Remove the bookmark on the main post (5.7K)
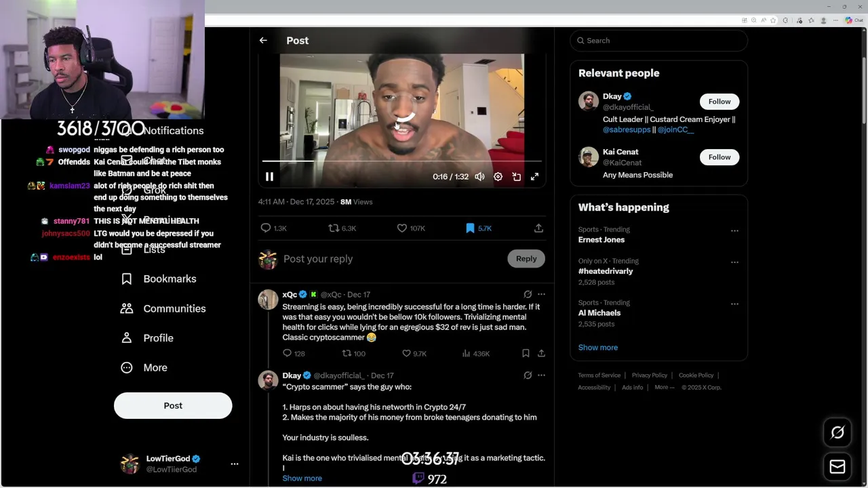The height and width of the screenshot is (488, 868). (478, 228)
